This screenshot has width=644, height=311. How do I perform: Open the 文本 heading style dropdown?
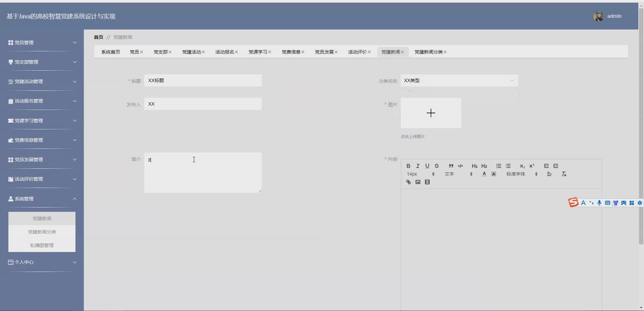tap(458, 174)
